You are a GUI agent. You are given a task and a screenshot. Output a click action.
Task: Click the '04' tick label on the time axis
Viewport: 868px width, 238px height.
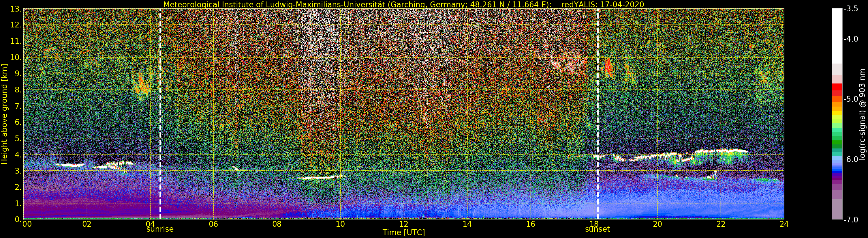point(150,224)
